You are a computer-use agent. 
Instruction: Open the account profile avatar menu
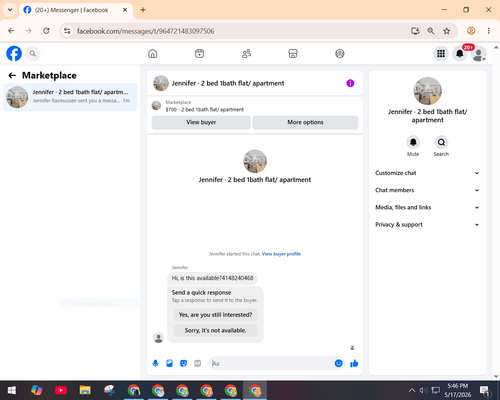(479, 53)
